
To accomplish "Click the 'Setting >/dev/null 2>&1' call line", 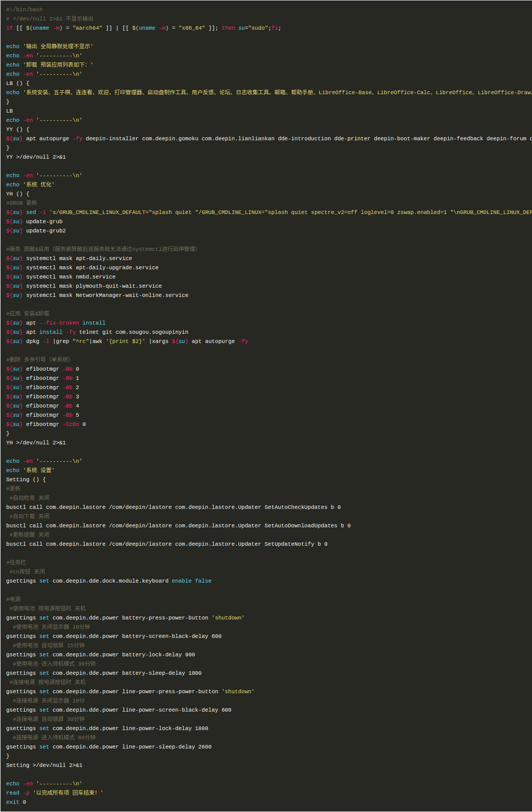I will (45, 765).
